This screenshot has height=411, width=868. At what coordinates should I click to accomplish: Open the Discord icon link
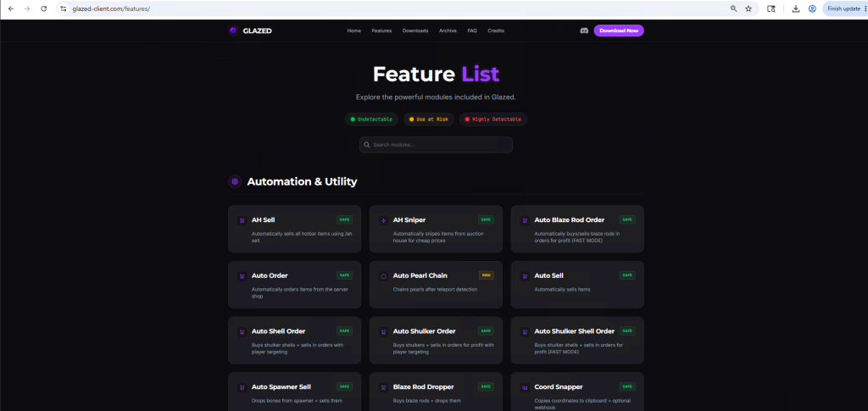[x=583, y=31]
